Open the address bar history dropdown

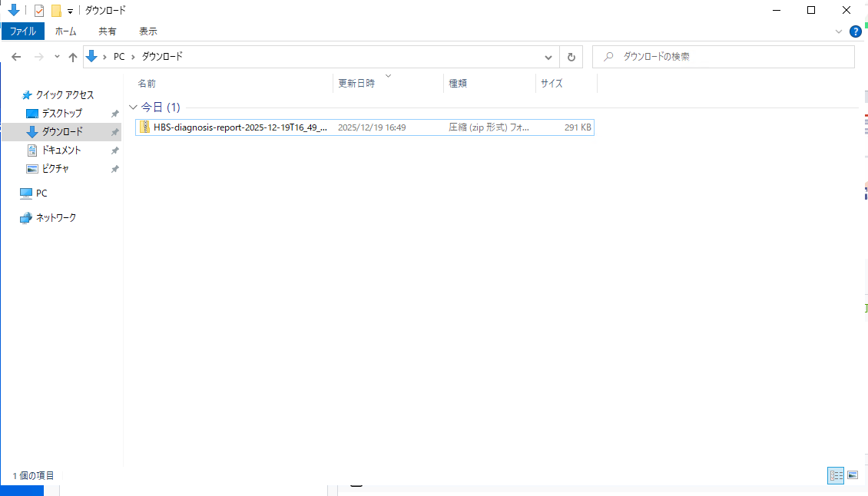pos(548,57)
